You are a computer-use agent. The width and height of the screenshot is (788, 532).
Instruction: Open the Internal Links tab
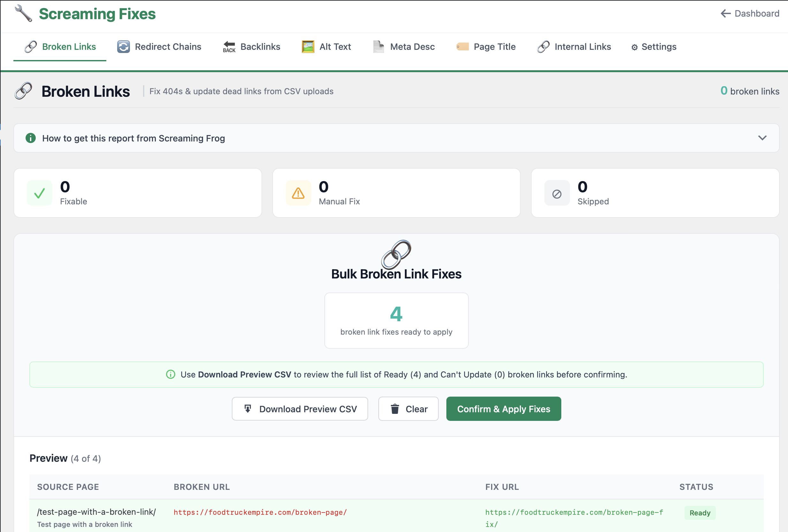[x=582, y=46]
